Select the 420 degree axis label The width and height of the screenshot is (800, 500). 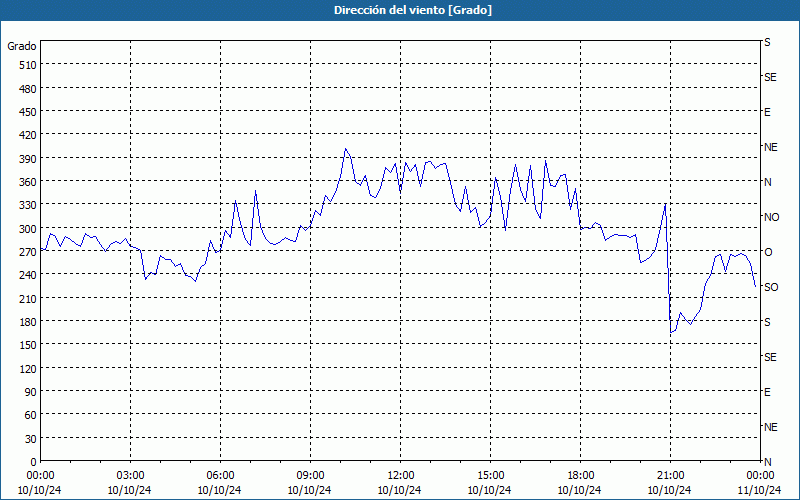click(x=28, y=135)
